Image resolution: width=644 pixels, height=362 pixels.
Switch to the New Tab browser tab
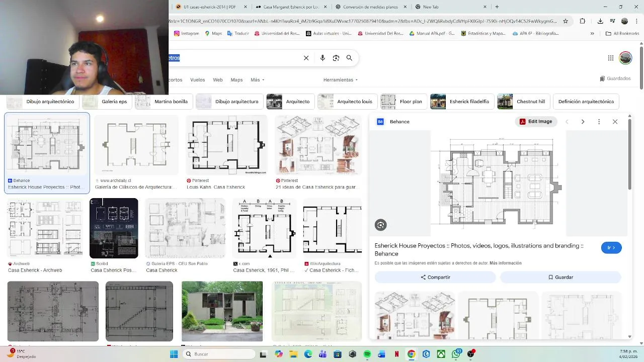click(x=451, y=7)
